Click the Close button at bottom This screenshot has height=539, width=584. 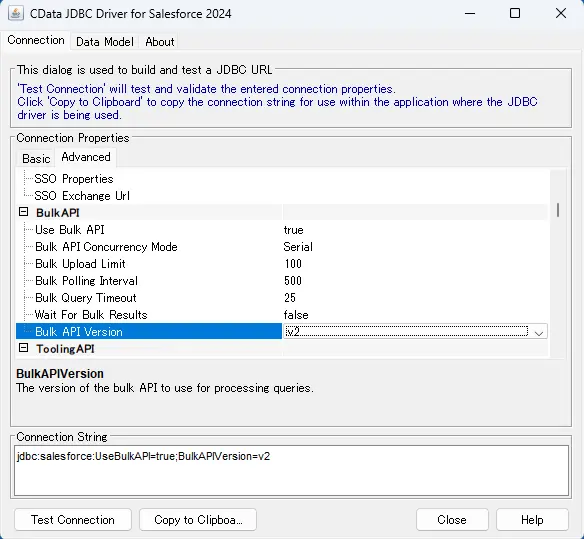pos(452,520)
